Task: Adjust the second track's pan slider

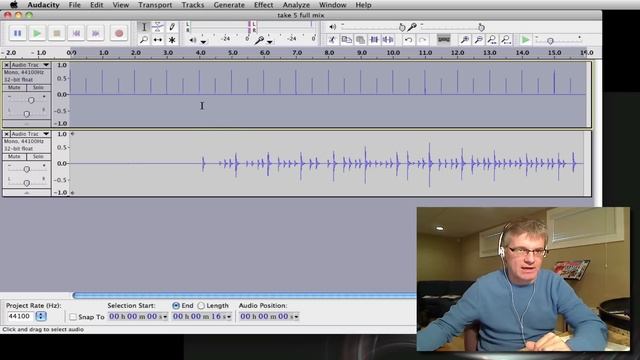Action: 27,183
